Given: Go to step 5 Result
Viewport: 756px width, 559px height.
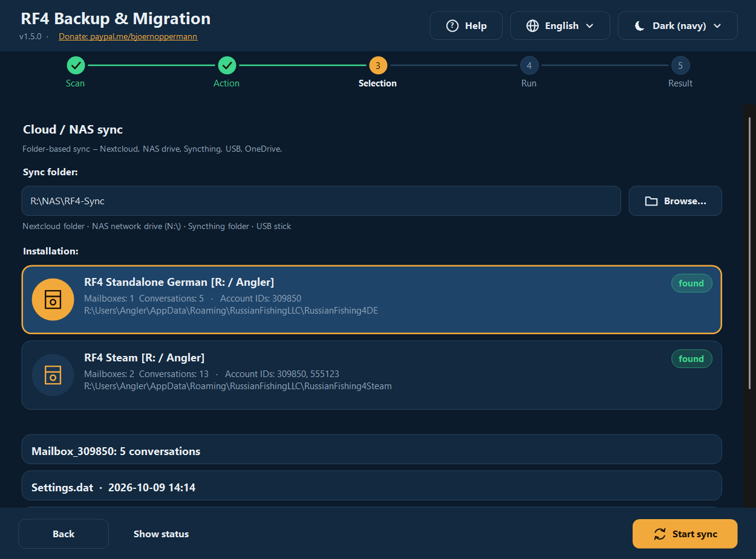Looking at the screenshot, I should (680, 65).
